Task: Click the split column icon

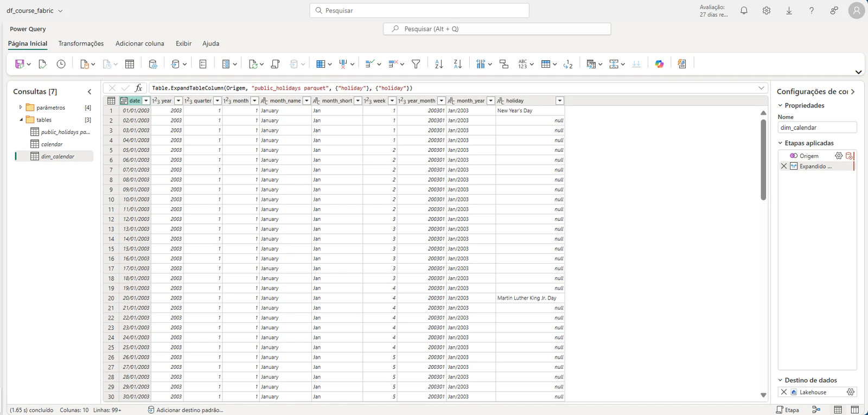Action: tap(481, 64)
